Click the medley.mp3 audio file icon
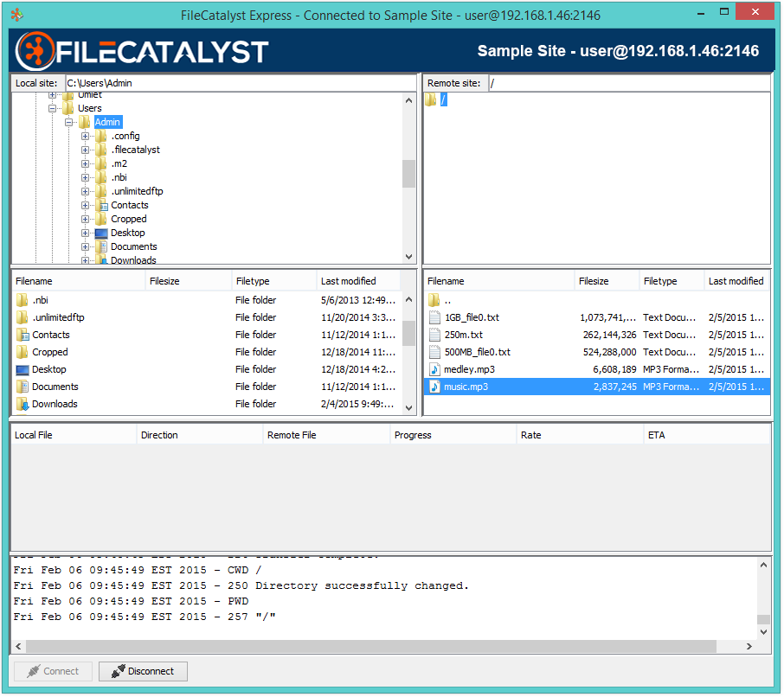 point(434,369)
